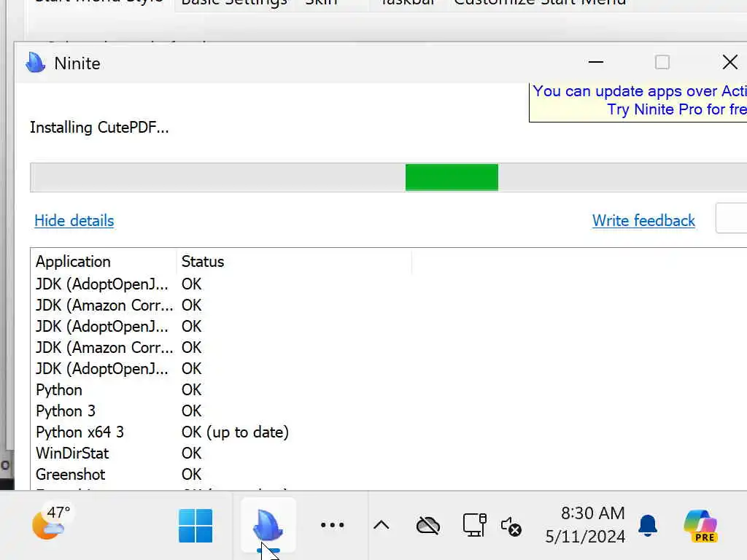This screenshot has height=560, width=747.
Task: Open the Write feedback link
Action: coord(643,220)
